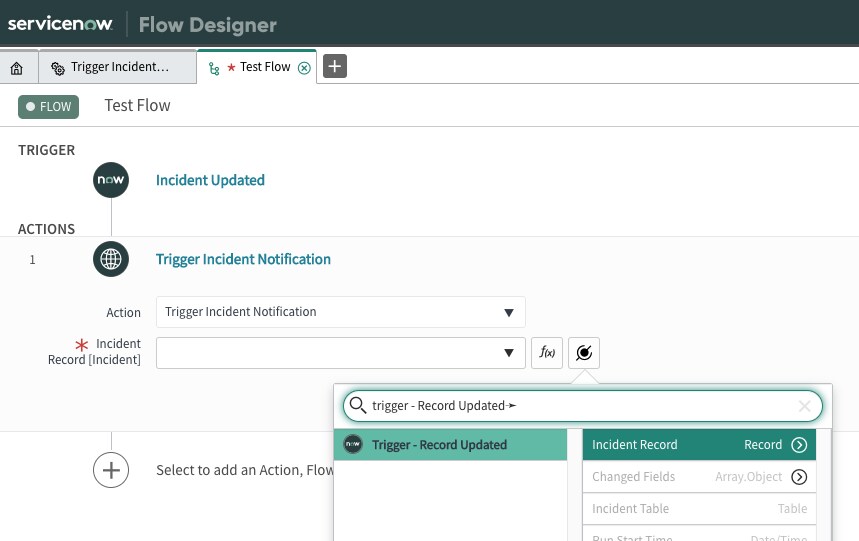Clear the data pill search text
Screen dimensions: 859x541
(804, 406)
